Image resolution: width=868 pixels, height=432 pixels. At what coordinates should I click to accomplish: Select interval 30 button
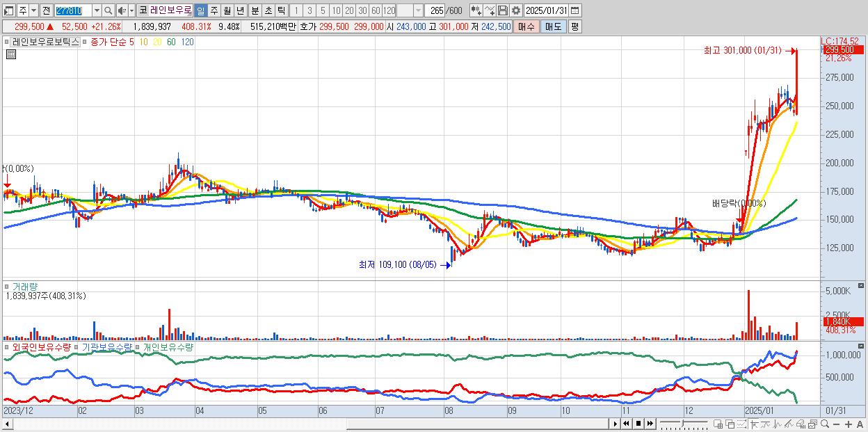click(362, 10)
